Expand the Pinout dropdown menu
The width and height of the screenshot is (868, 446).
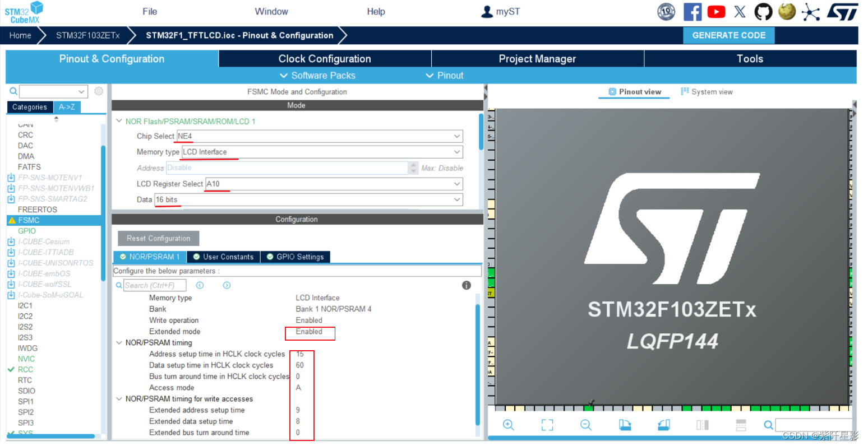coord(445,76)
